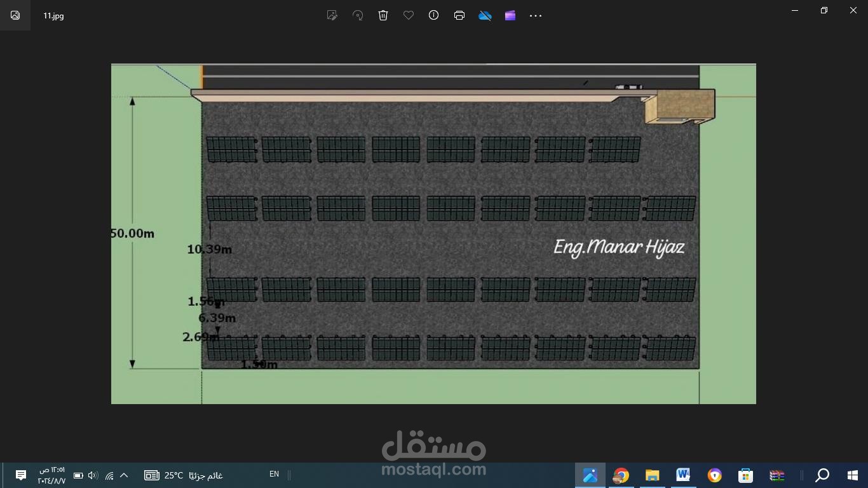Add photo to favorites with heart
The width and height of the screenshot is (868, 488).
[x=409, y=15]
